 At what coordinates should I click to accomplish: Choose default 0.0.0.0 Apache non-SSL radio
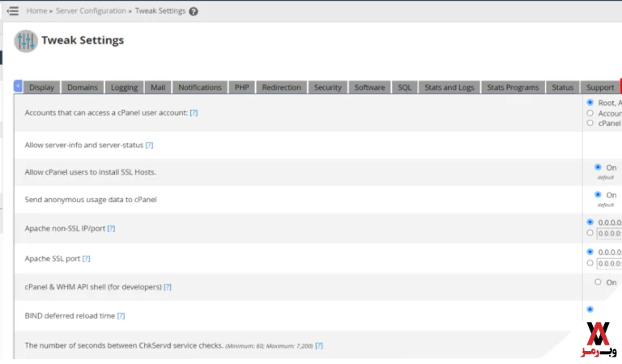(x=590, y=222)
